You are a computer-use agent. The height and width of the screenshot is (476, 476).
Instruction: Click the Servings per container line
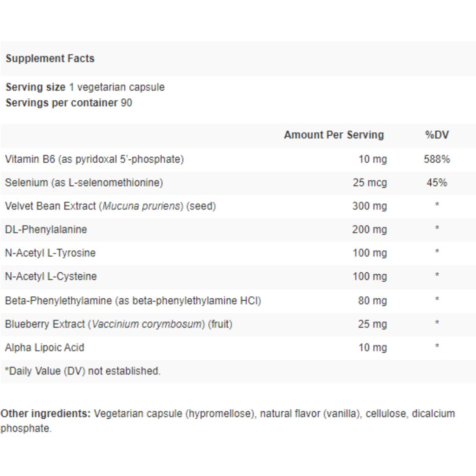(x=69, y=103)
